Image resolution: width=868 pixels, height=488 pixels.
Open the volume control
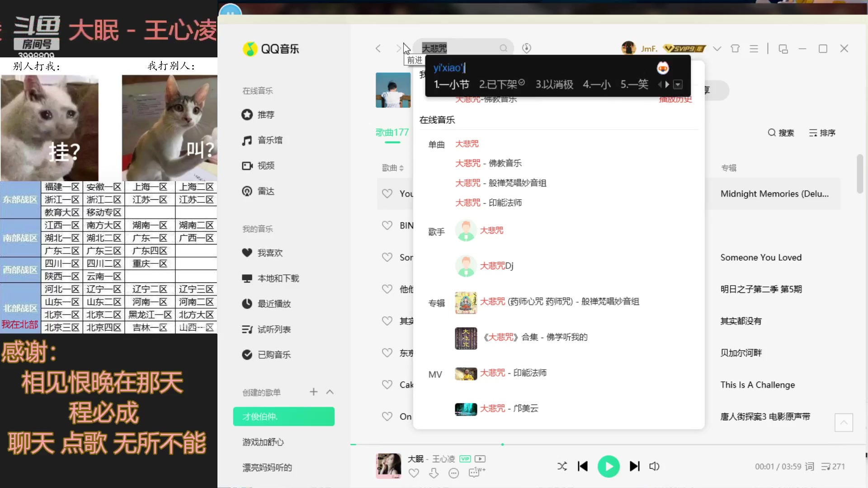tap(654, 466)
